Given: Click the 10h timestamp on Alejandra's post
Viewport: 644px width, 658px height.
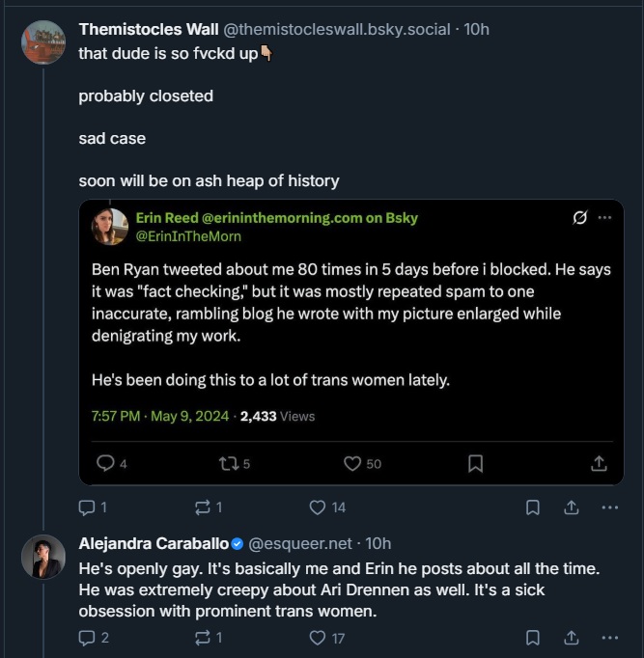Looking at the screenshot, I should [x=379, y=544].
